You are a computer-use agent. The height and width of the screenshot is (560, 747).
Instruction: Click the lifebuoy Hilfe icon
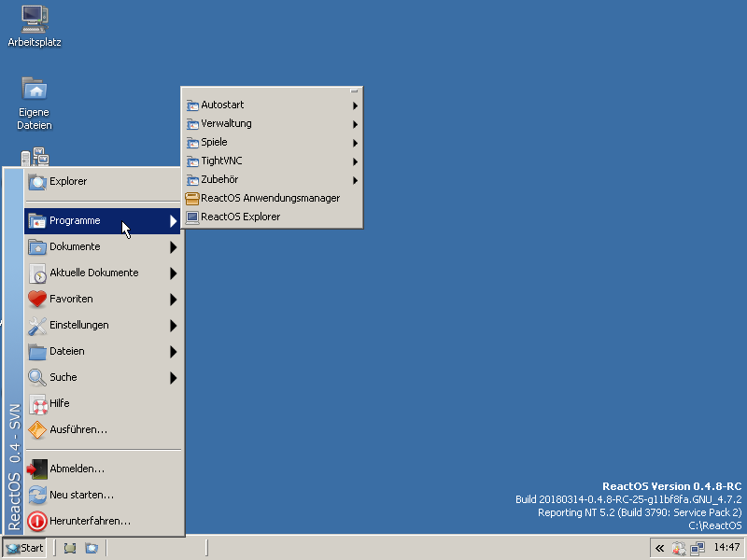click(37, 404)
